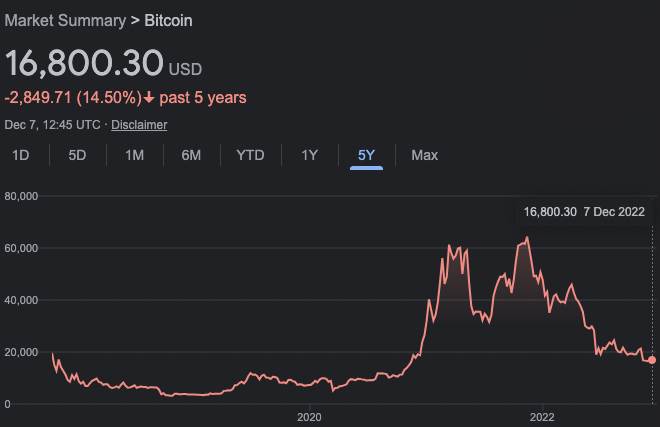
Task: Click the 2020 label on the x-axis
Action: [309, 415]
